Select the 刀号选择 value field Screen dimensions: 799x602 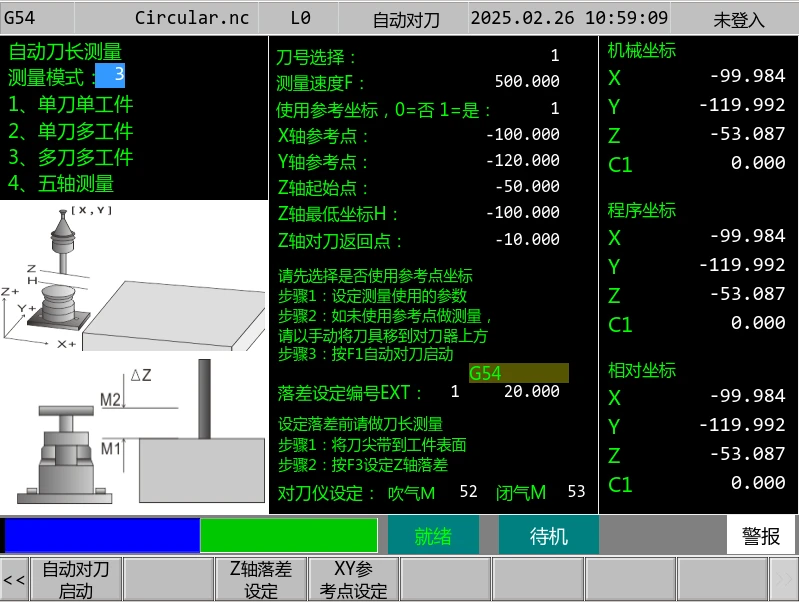554,55
